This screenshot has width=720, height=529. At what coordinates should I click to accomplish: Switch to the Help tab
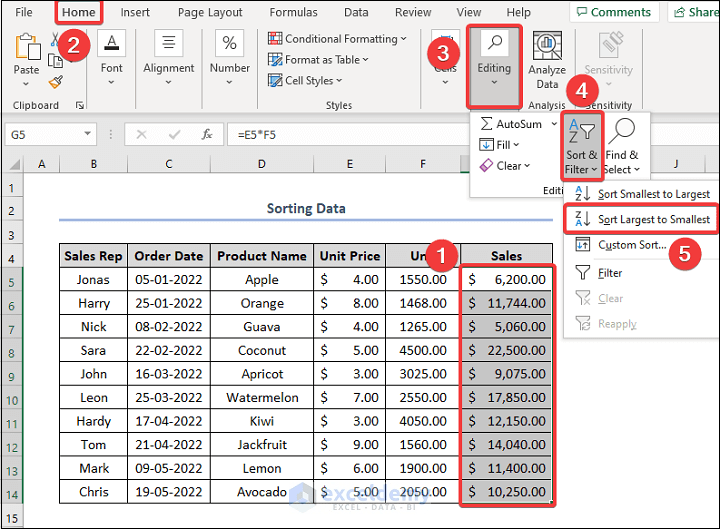click(518, 12)
